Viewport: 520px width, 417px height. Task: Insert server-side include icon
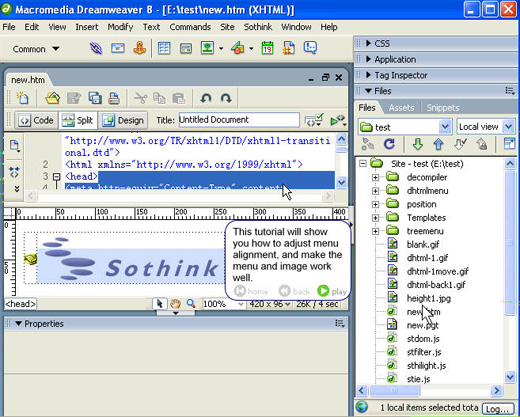[x=289, y=48]
